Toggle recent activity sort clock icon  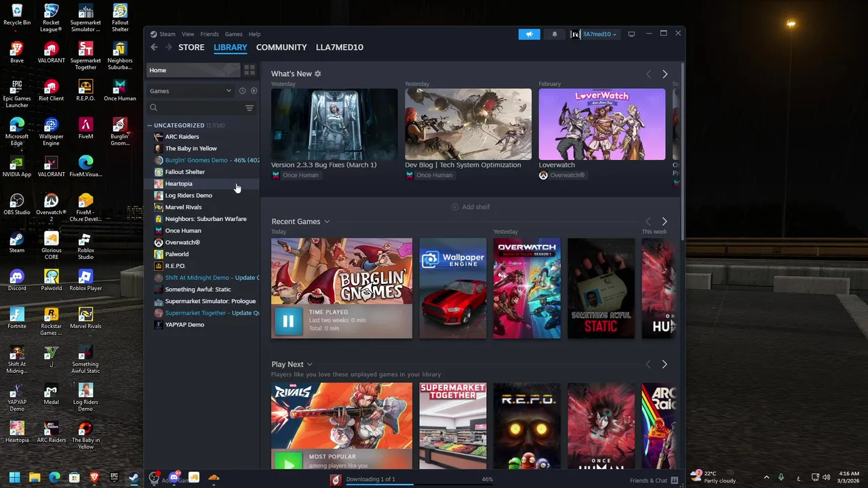coord(242,91)
